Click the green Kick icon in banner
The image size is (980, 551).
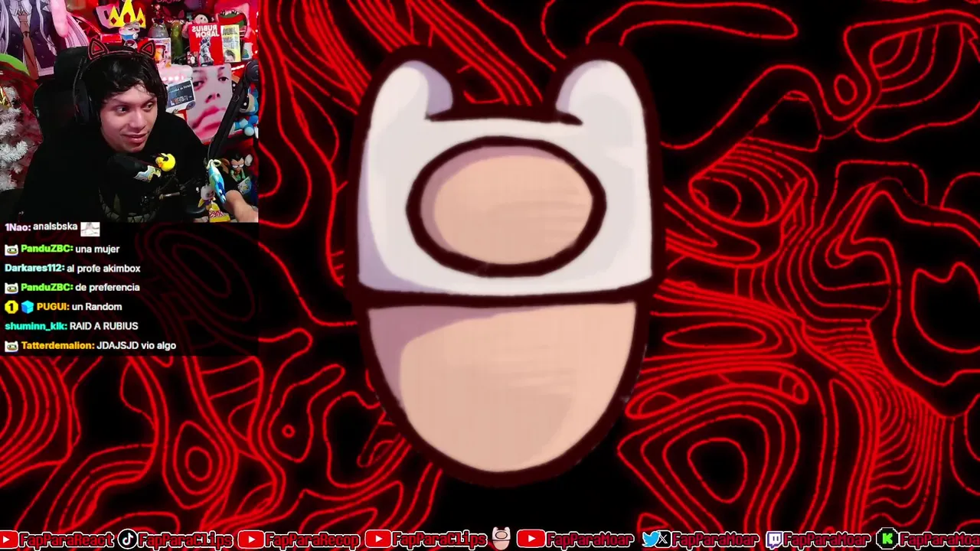pos(887,540)
